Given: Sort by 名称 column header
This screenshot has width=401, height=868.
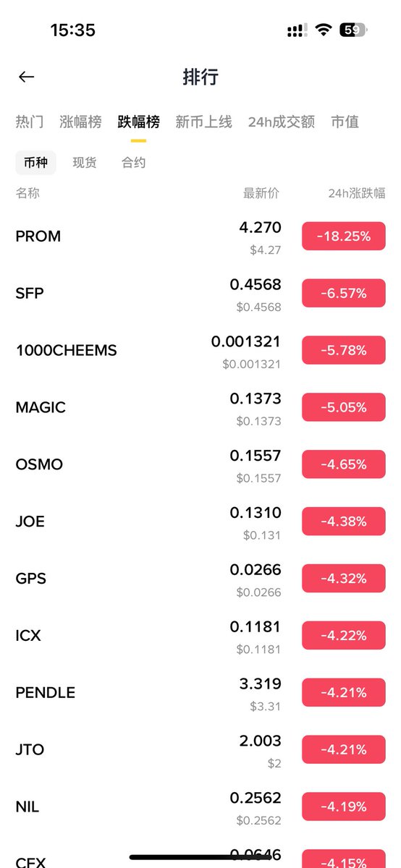Looking at the screenshot, I should point(28,193).
